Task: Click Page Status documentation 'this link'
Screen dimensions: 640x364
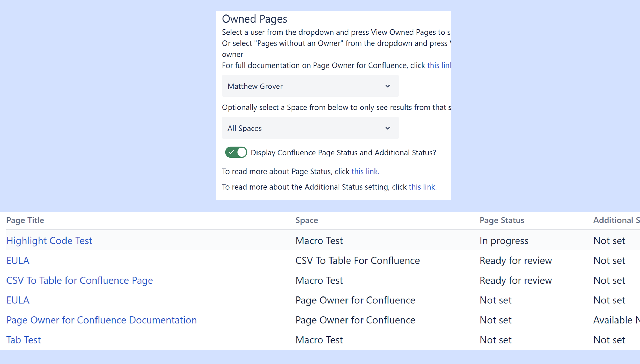Action: tap(365, 171)
